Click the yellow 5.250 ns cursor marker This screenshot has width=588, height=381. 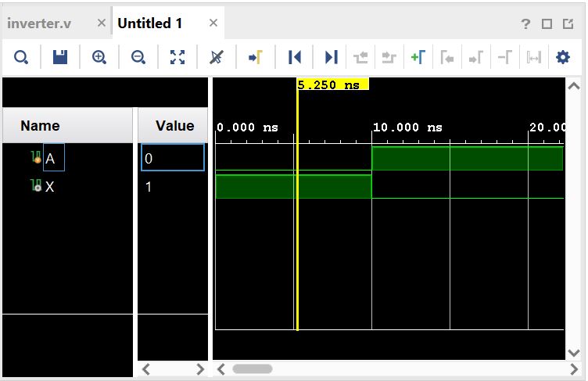pos(332,84)
